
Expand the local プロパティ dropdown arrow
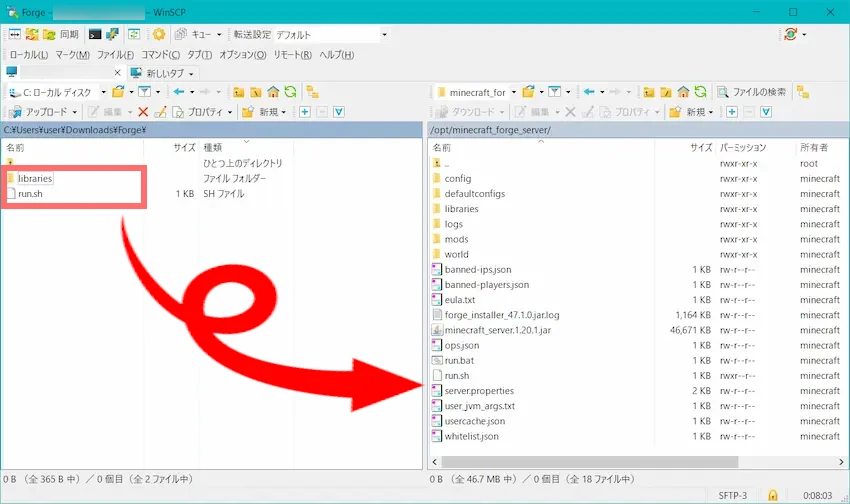230,112
